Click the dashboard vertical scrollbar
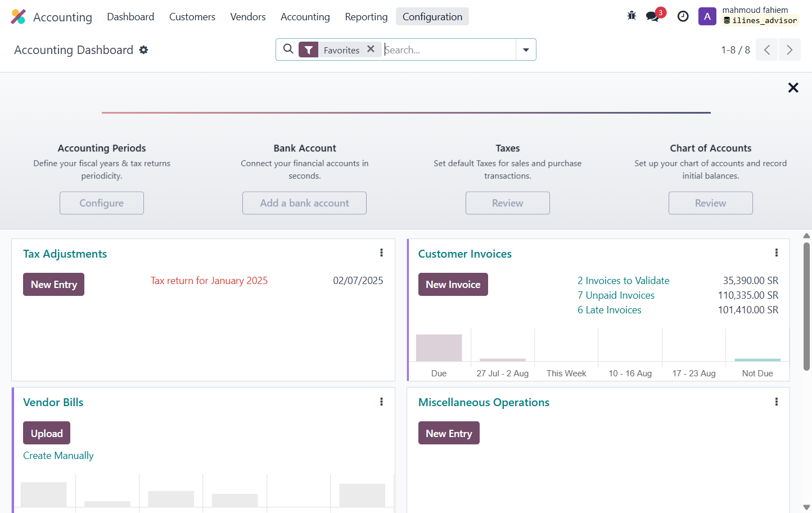This screenshot has width=812, height=513. click(806, 307)
